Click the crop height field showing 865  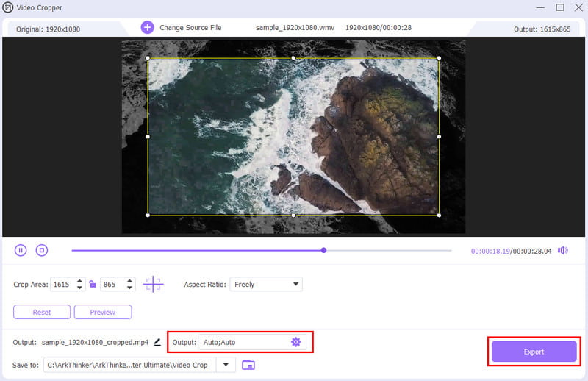click(x=118, y=284)
